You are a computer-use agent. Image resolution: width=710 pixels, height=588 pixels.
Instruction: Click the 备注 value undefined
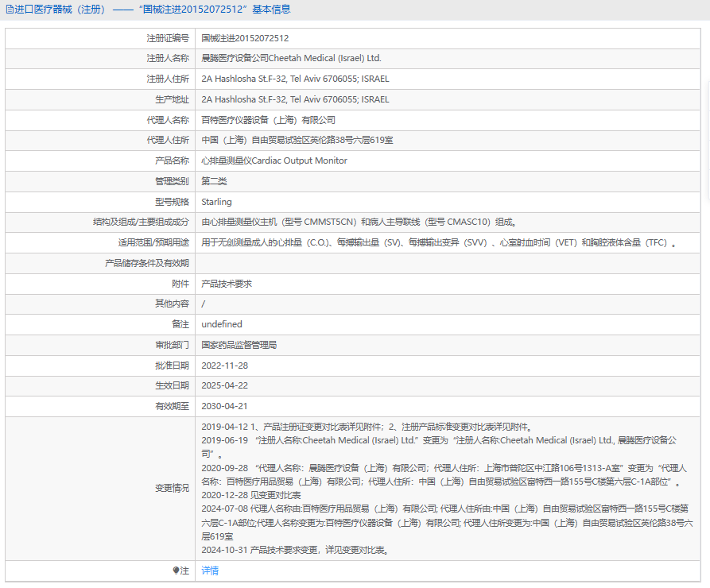[222, 324]
